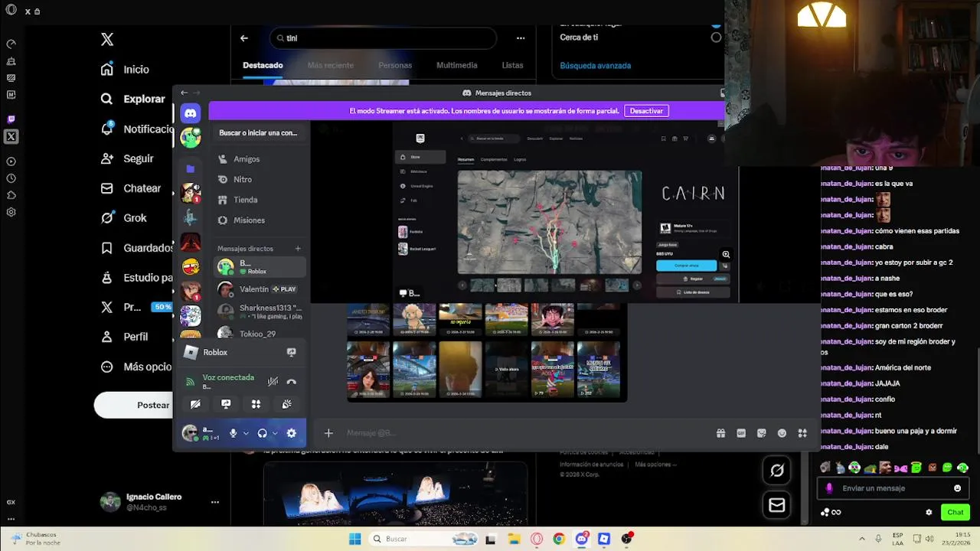Viewport: 980px width, 551px height.
Task: Toggle noise suppression next to Voz conectada
Action: 273,382
